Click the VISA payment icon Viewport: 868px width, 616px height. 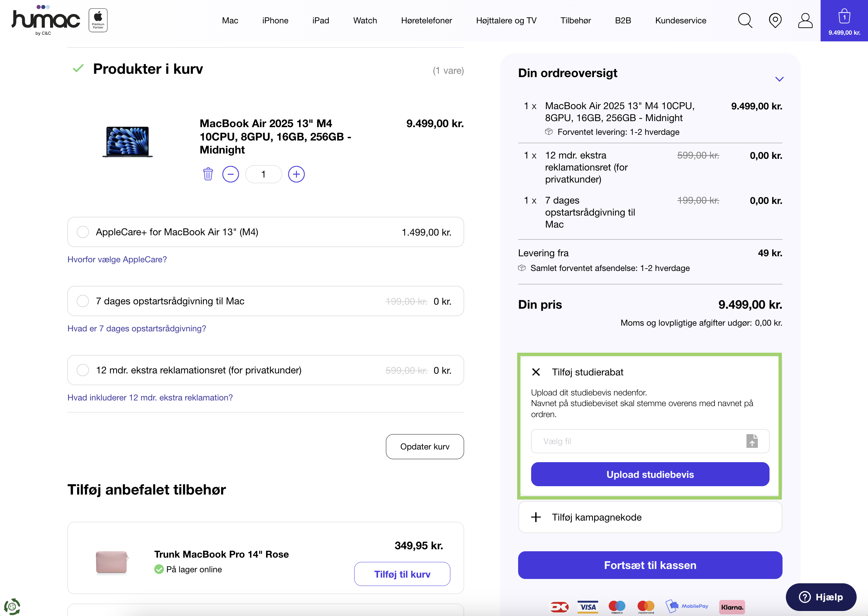click(x=588, y=607)
